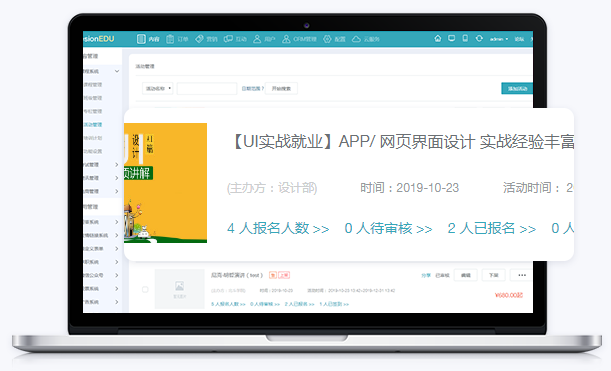
Task: Click the red 上架 status tag
Action: pos(284,275)
